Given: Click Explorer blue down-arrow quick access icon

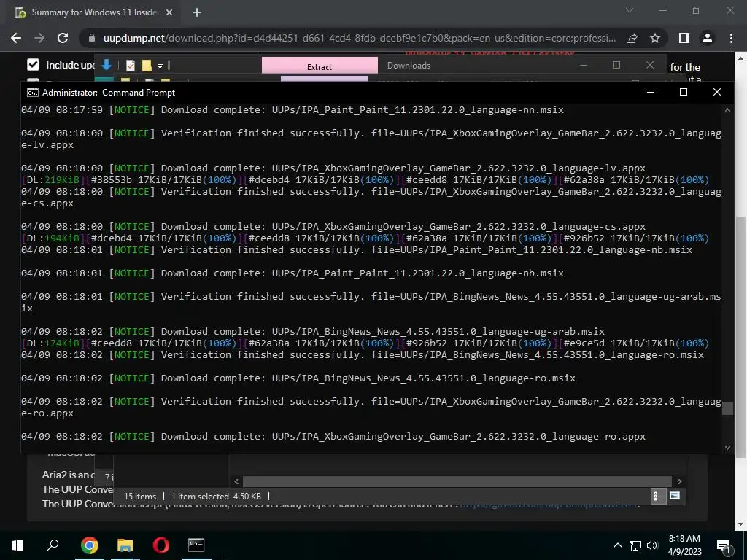Looking at the screenshot, I should pyautogui.click(x=107, y=65).
